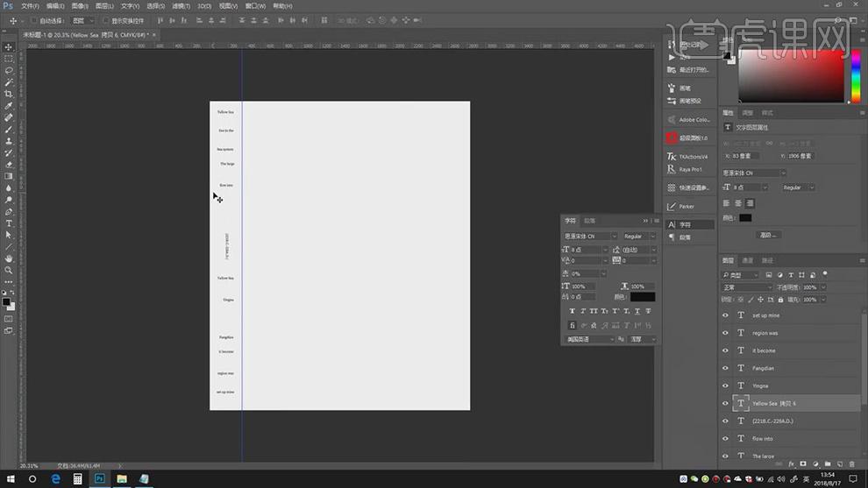Click the Character panel text color swatch
This screenshot has height=488, width=868.
[x=642, y=297]
